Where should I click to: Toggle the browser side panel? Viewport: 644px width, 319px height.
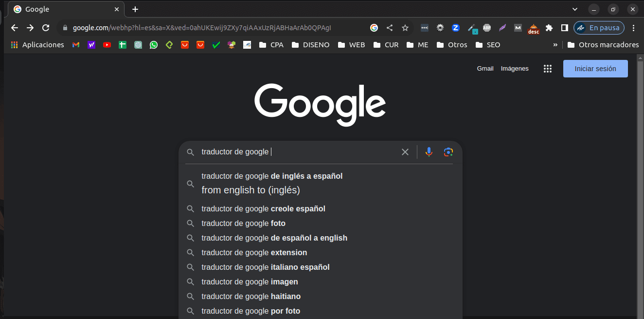565,28
